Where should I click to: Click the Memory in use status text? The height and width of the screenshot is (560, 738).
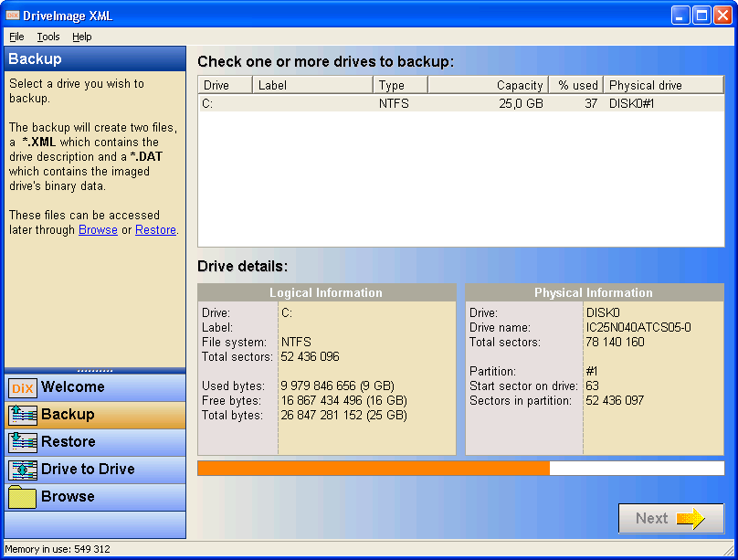click(x=58, y=549)
